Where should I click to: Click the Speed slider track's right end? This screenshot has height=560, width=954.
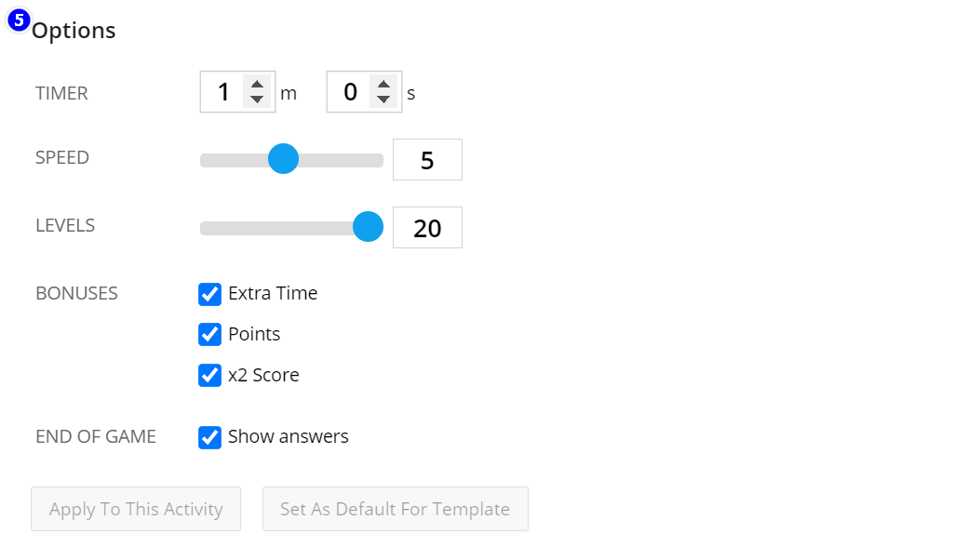378,160
